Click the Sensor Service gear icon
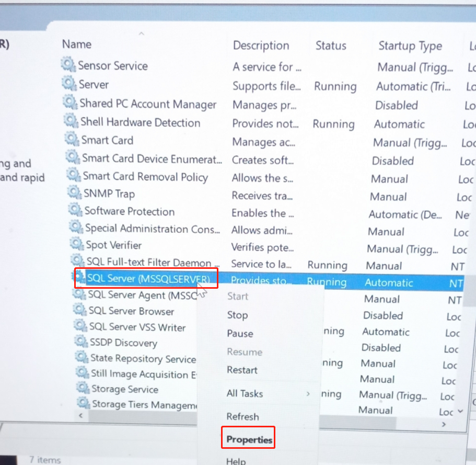Viewport: 476px width, 465px height. [68, 64]
